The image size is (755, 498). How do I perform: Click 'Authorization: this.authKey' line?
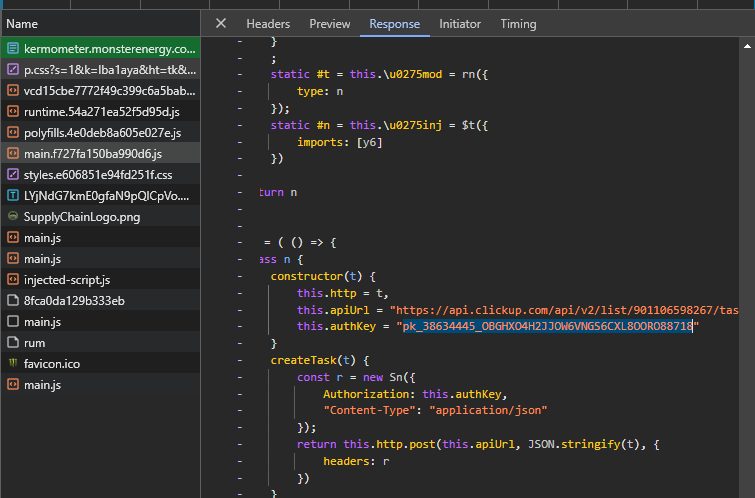click(415, 394)
